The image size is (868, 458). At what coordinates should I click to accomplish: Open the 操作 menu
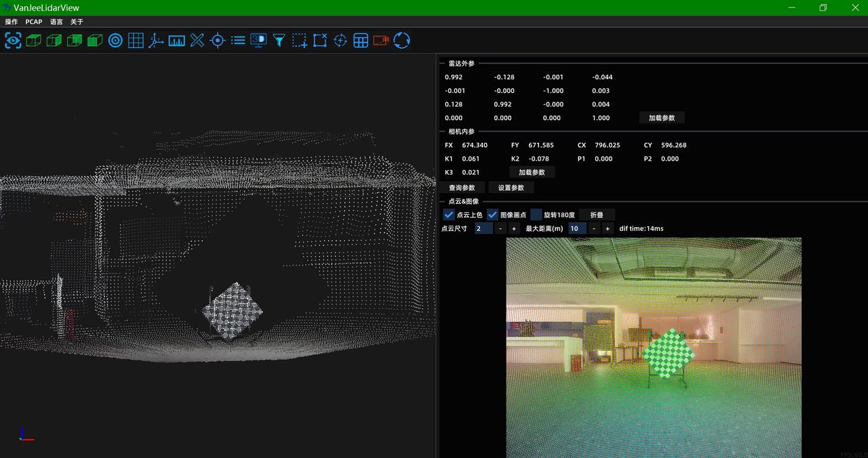[12, 22]
